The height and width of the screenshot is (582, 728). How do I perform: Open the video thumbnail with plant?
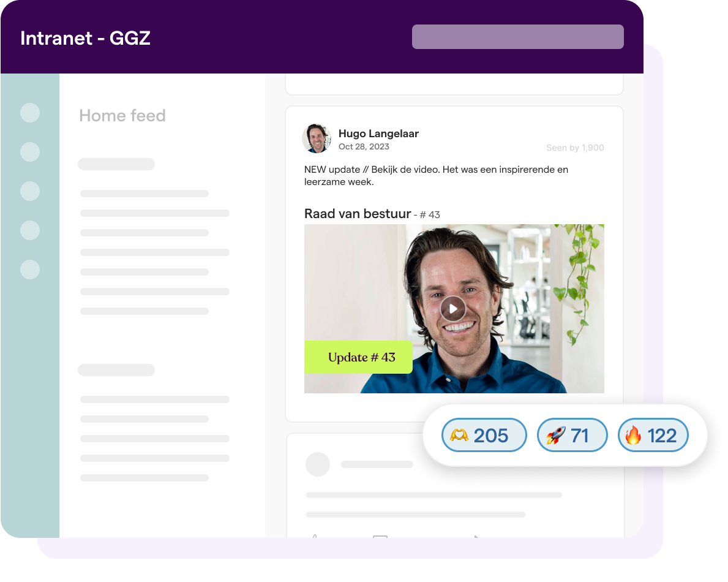point(454,309)
